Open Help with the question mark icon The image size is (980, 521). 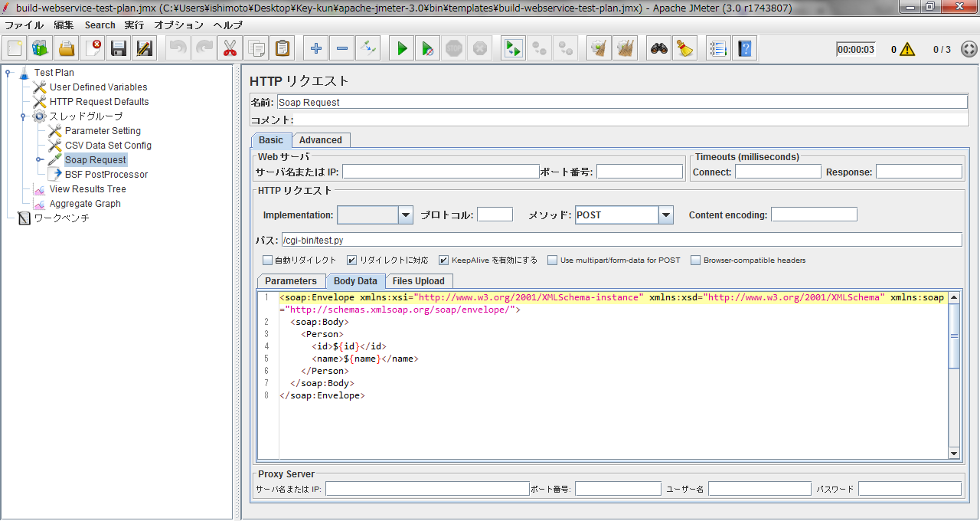click(x=744, y=48)
